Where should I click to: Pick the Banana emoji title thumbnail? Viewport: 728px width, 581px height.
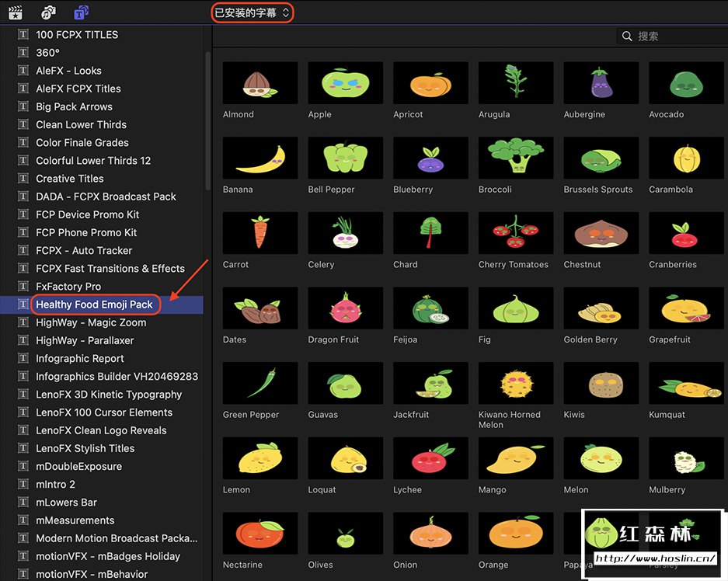[260, 158]
